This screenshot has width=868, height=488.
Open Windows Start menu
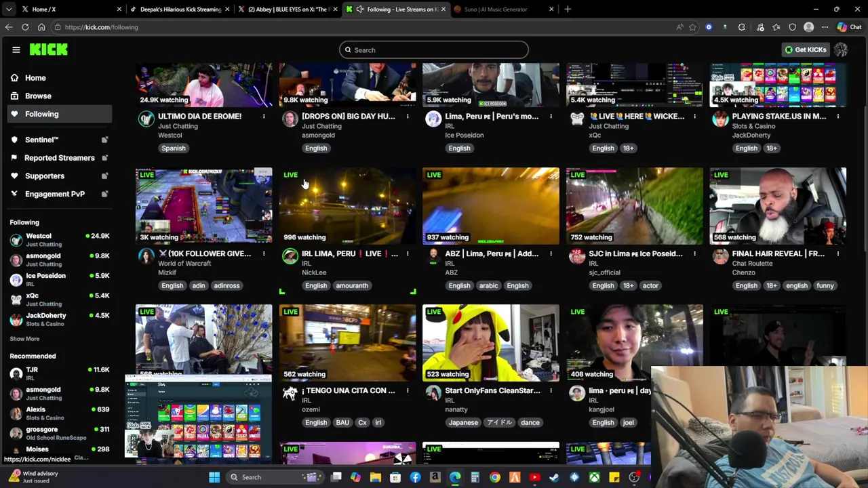(214, 477)
